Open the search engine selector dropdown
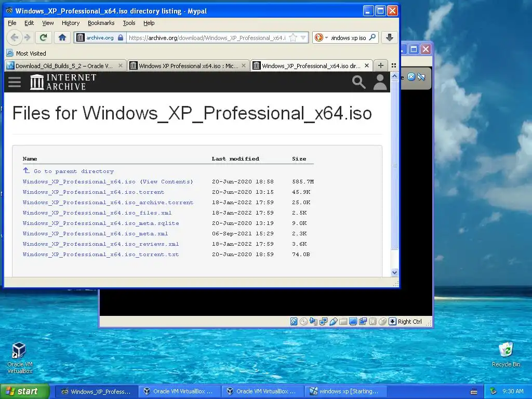Screen dimensions: 532x399 [x=321, y=37]
